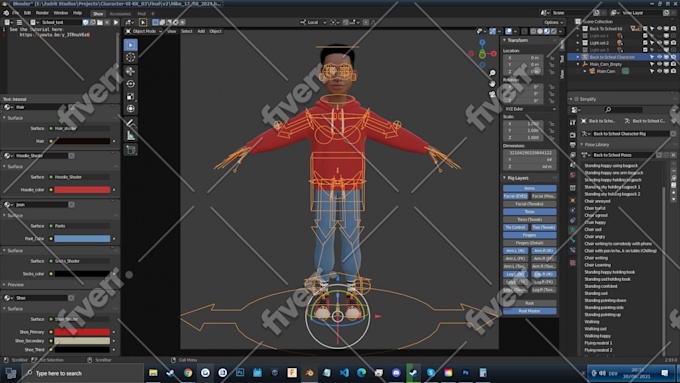Open the Bone properties tab
The image size is (680, 383).
pos(573,240)
